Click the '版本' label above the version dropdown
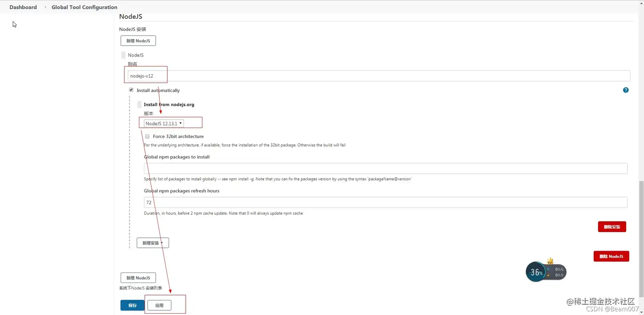 tap(149, 113)
